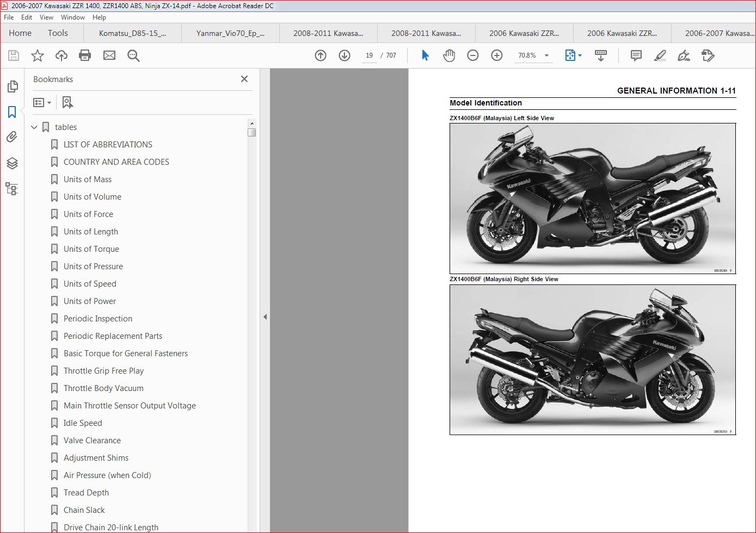Zoom out with minus button
Viewport: 756px width, 533px height.
473,55
